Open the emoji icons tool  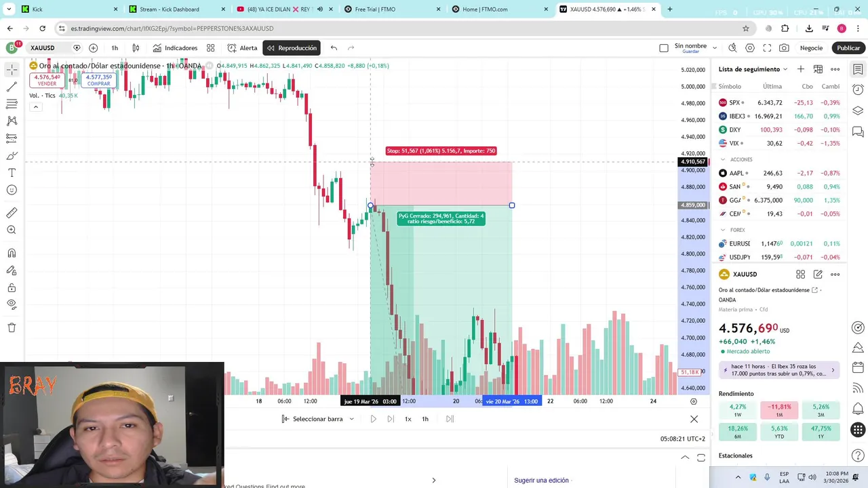click(12, 190)
